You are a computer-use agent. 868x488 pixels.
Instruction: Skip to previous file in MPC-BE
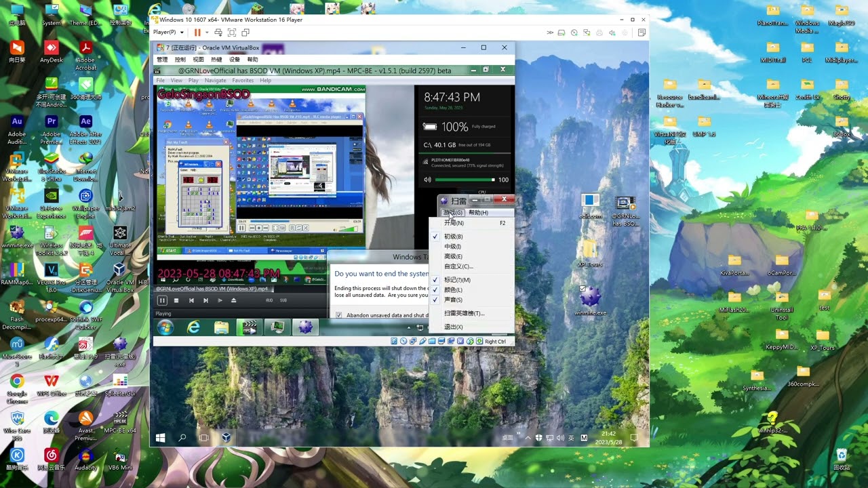click(x=191, y=300)
